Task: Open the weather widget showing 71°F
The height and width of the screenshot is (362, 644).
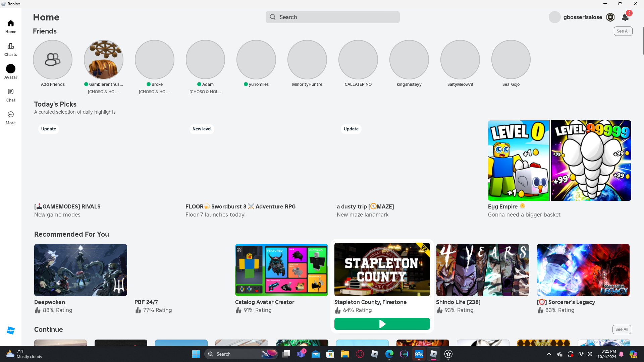Action: click(24, 354)
